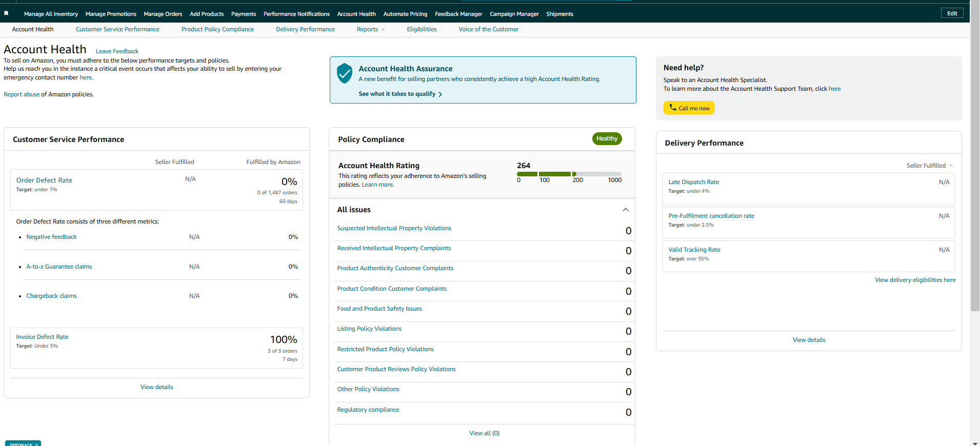Open Received Intellectual Property Complaints
980x446 pixels.
pyautogui.click(x=394, y=248)
